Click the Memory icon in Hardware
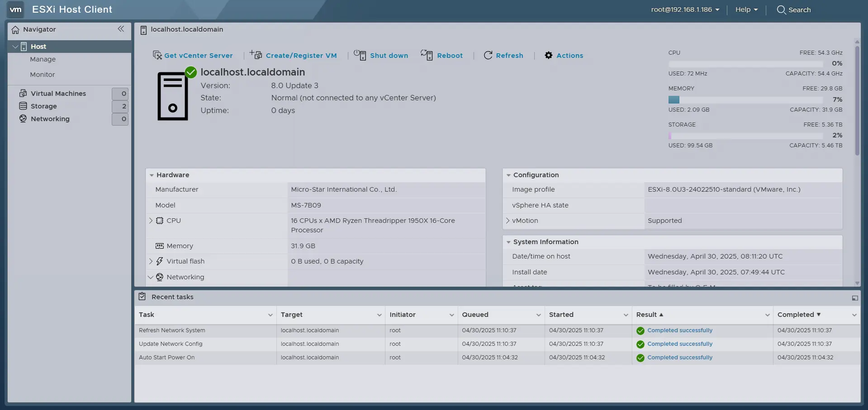The width and height of the screenshot is (868, 410). 160,246
